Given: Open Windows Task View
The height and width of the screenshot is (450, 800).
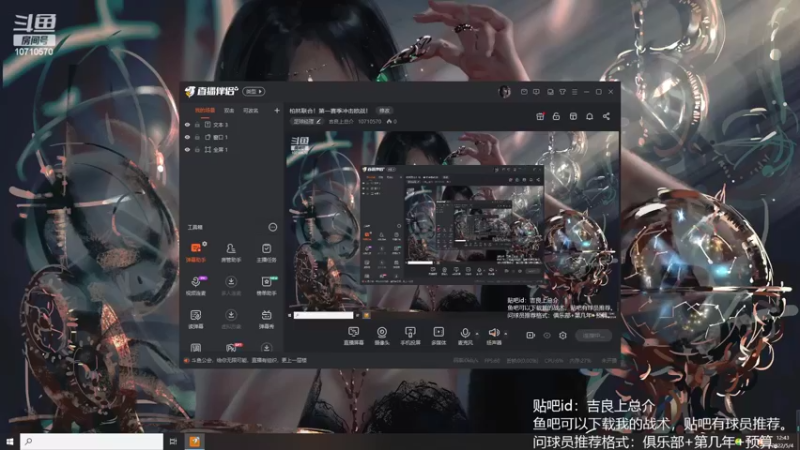Looking at the screenshot, I should click(x=173, y=441).
